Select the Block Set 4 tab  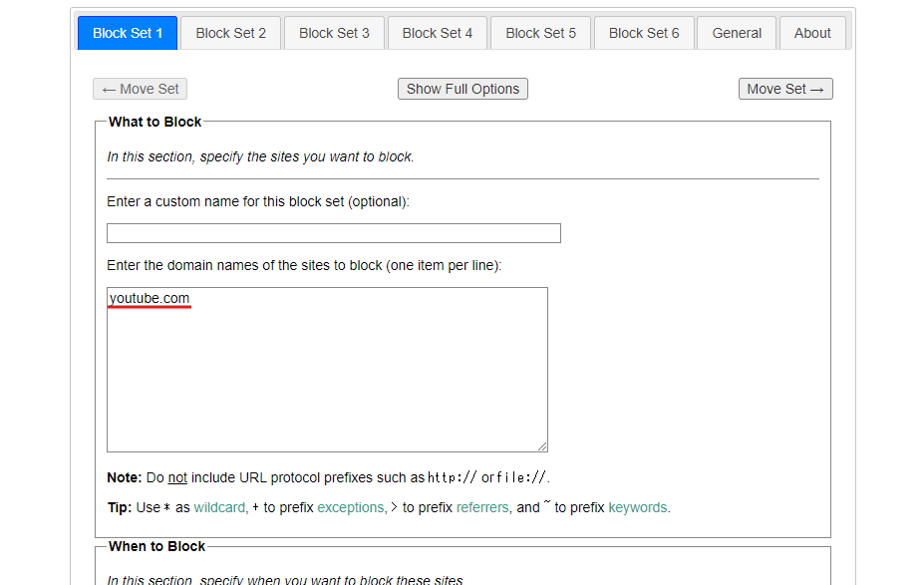437,33
